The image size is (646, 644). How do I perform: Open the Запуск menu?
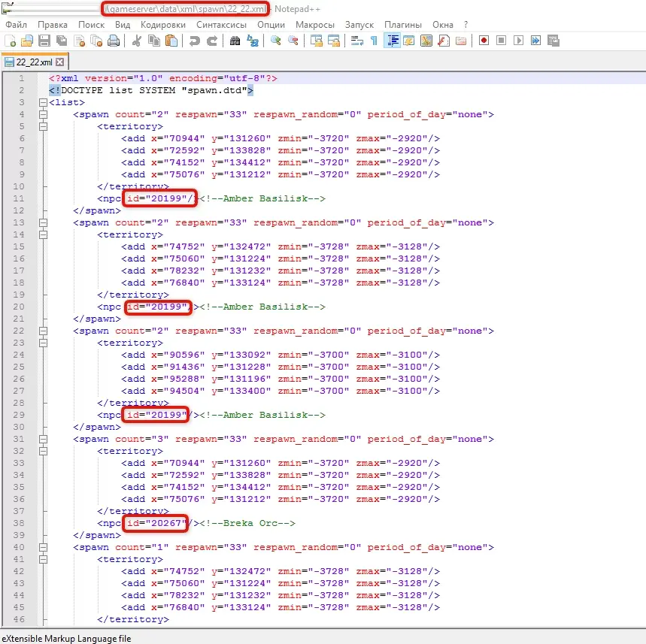[359, 25]
